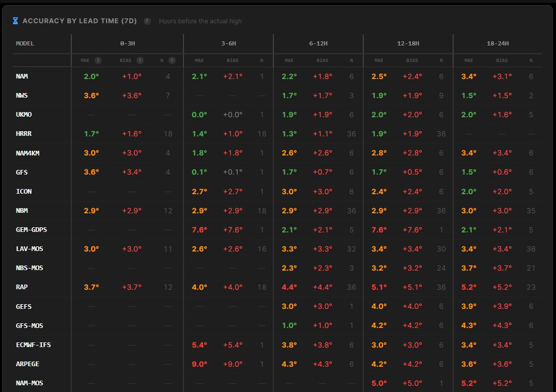This screenshot has width=556, height=392.
Task: Click GFS-MOS's 1.0° MAE under 6-12H
Action: (289, 325)
